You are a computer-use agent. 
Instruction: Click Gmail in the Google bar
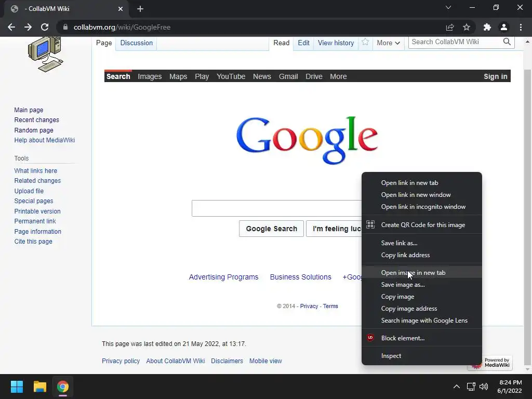point(288,76)
